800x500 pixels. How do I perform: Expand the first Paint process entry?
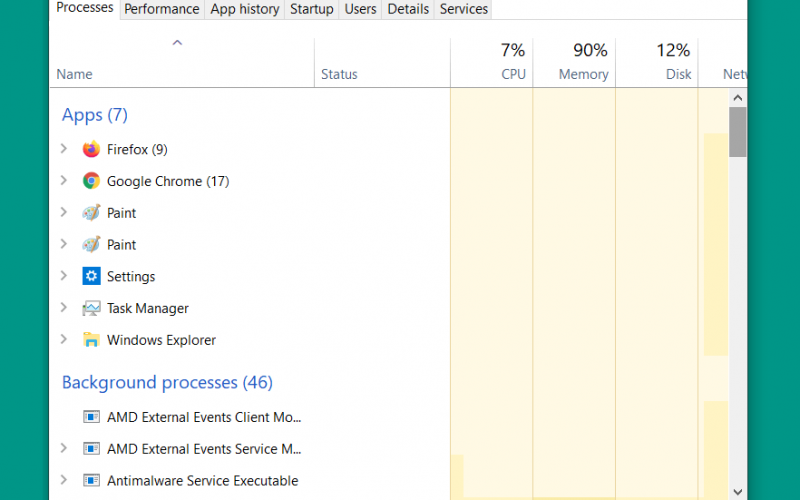tap(64, 212)
